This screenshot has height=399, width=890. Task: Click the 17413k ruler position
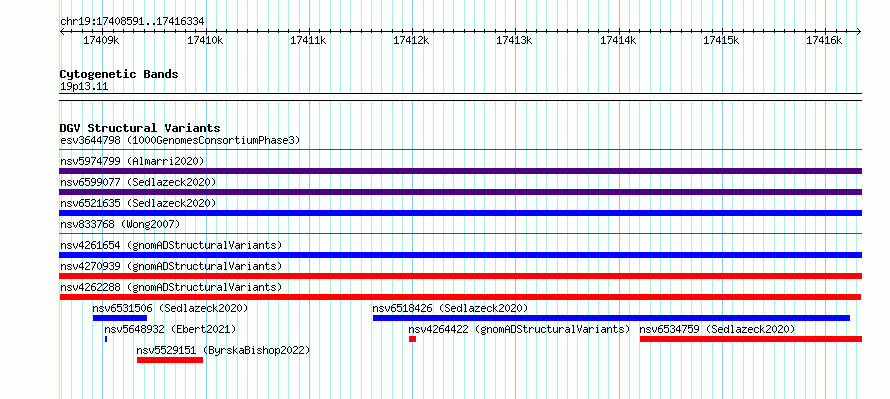(x=515, y=40)
